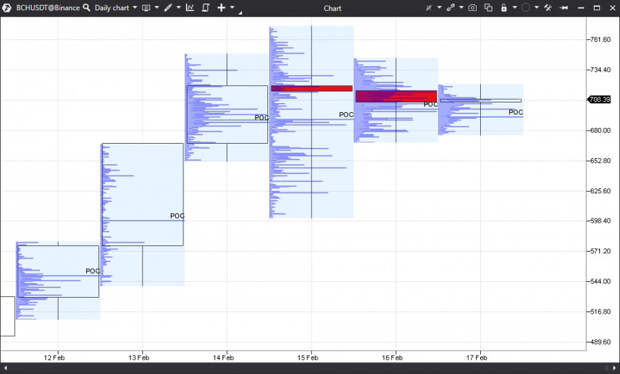Click the link chain icon
Viewport: 620px width, 374px height.
tap(451, 8)
